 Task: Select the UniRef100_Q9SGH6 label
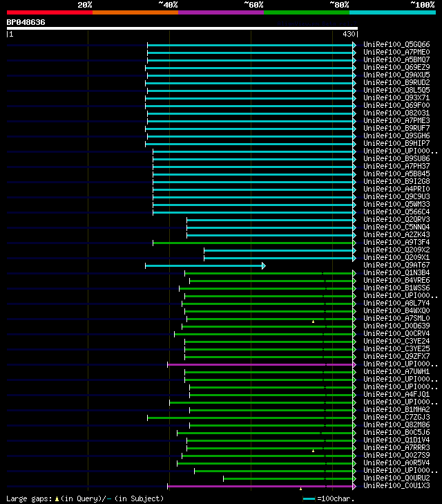(396, 136)
